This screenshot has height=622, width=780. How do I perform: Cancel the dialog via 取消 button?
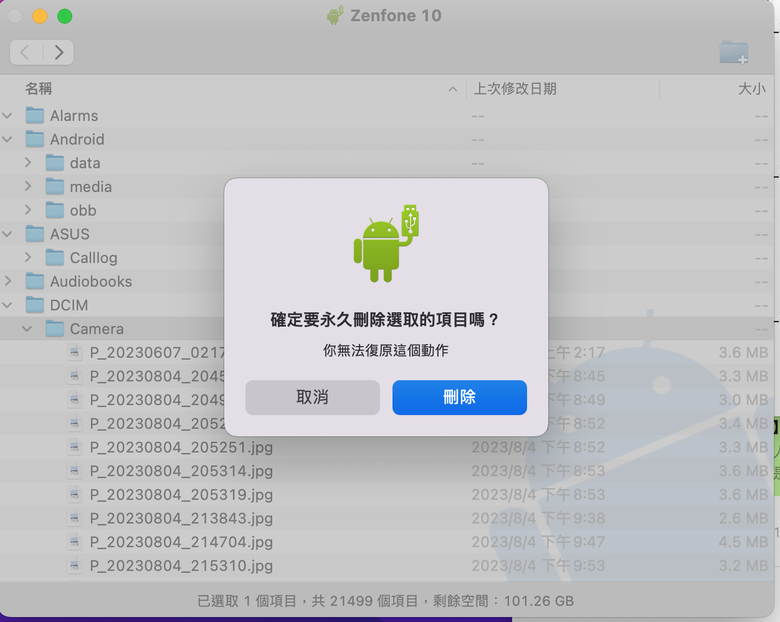tap(312, 397)
